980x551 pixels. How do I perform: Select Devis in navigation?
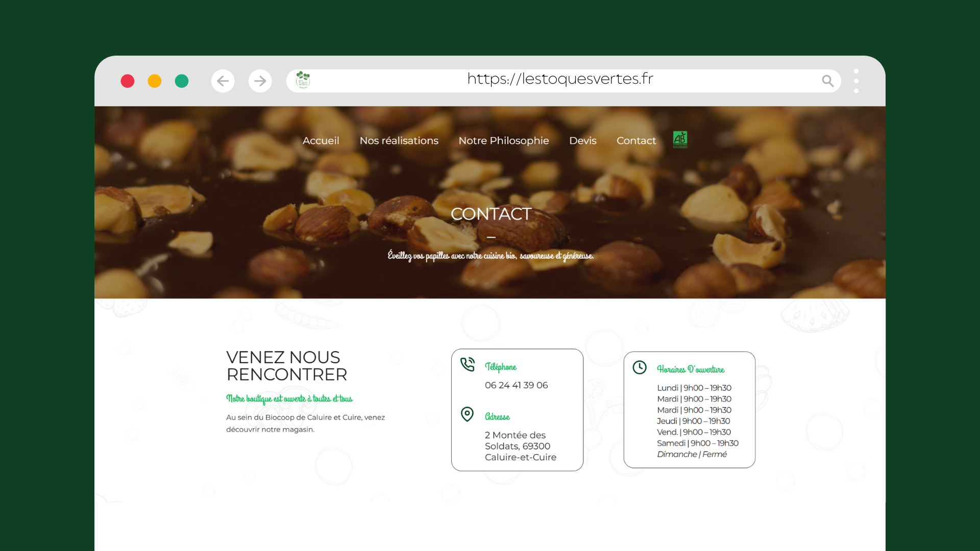[582, 141]
